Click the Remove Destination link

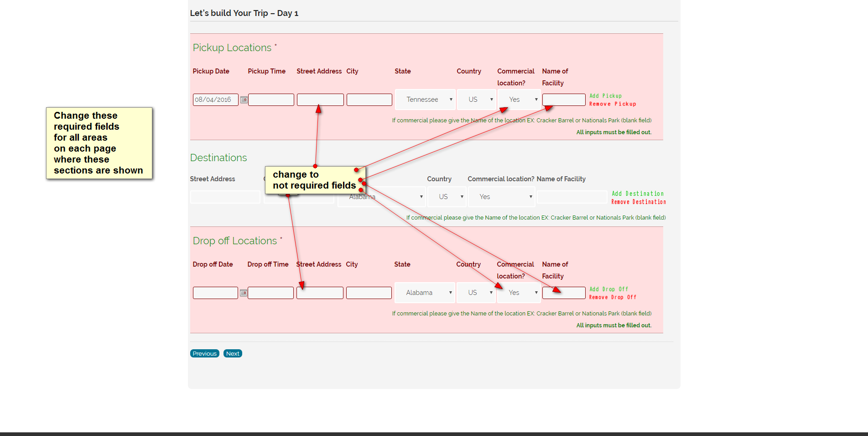[x=639, y=202]
